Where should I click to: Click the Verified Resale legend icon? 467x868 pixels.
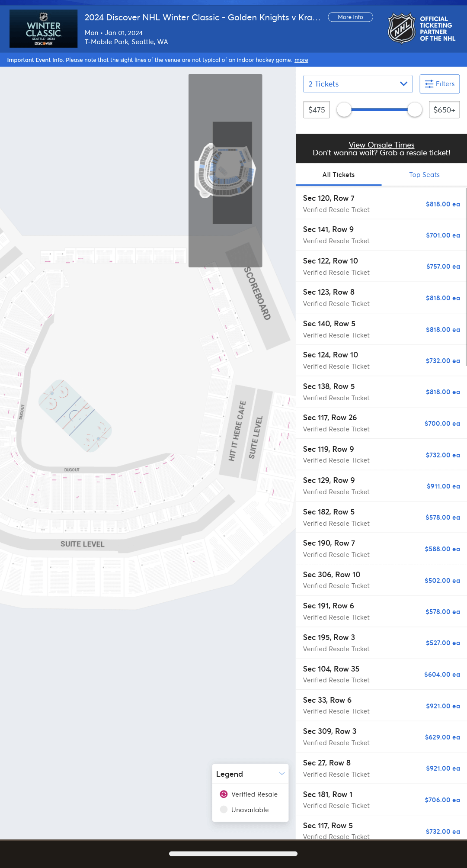click(224, 794)
